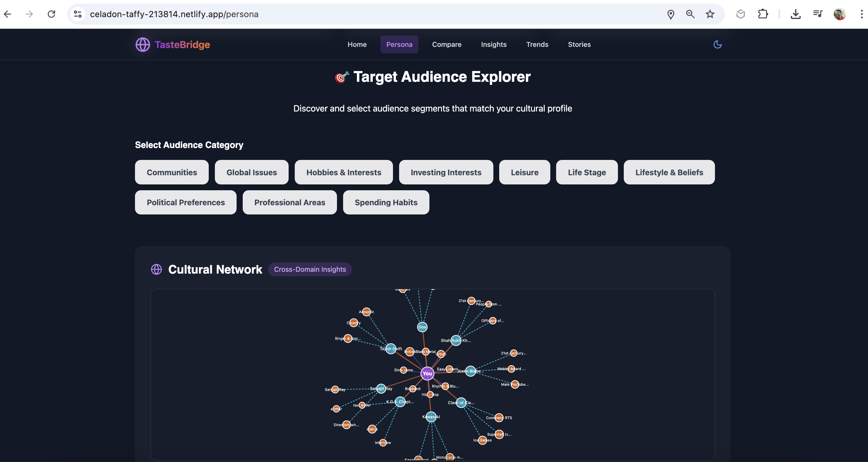Open browser extensions puzzle icon
Screen dimensions: 868x462
point(762,14)
